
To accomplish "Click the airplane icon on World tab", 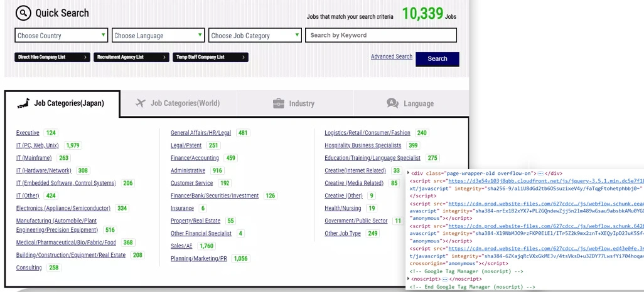I will click(x=141, y=103).
